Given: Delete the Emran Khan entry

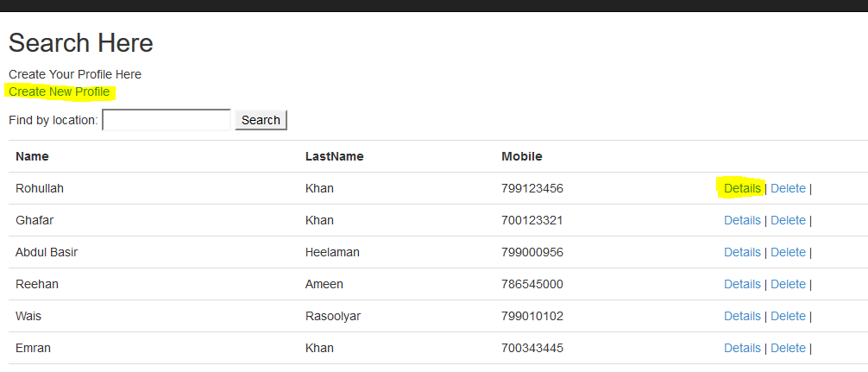Looking at the screenshot, I should [789, 348].
